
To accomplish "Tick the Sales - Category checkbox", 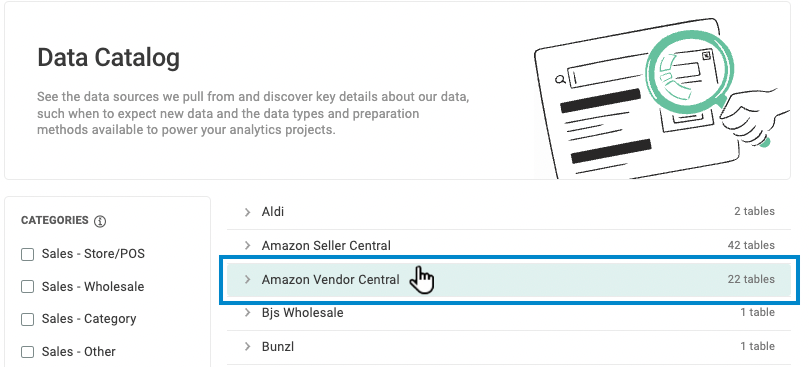I will [27, 320].
